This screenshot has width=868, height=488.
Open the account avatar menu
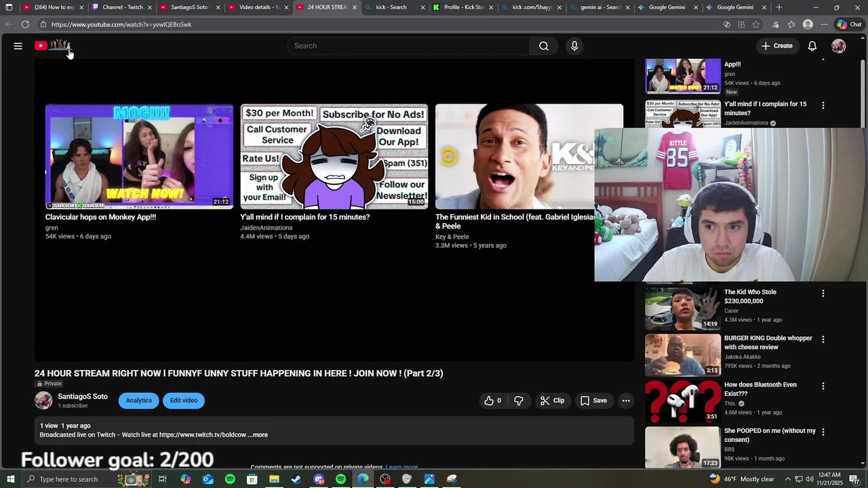839,46
